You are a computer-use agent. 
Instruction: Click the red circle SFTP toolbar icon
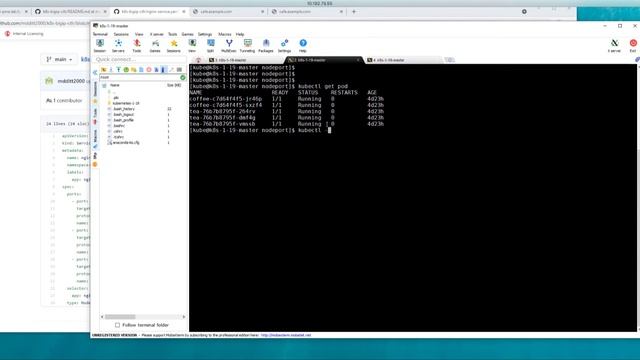[x=149, y=70]
